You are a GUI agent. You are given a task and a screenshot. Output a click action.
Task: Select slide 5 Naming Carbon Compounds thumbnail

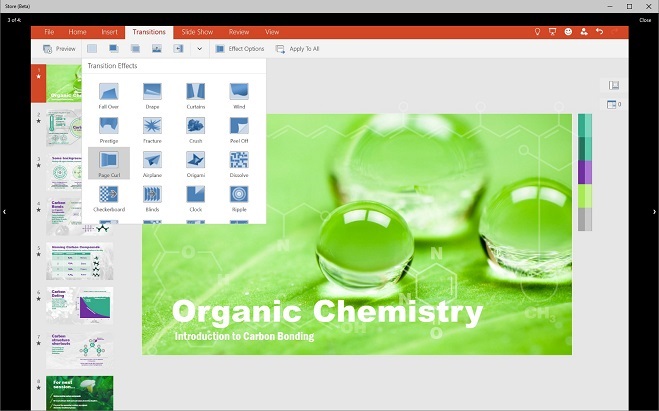click(x=79, y=261)
